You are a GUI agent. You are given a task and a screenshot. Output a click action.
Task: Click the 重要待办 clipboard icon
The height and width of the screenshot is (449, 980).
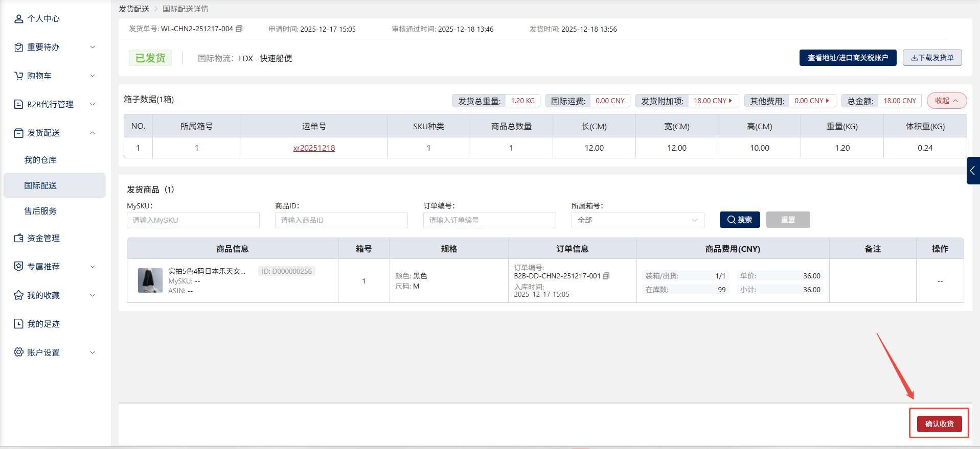[x=19, y=48]
